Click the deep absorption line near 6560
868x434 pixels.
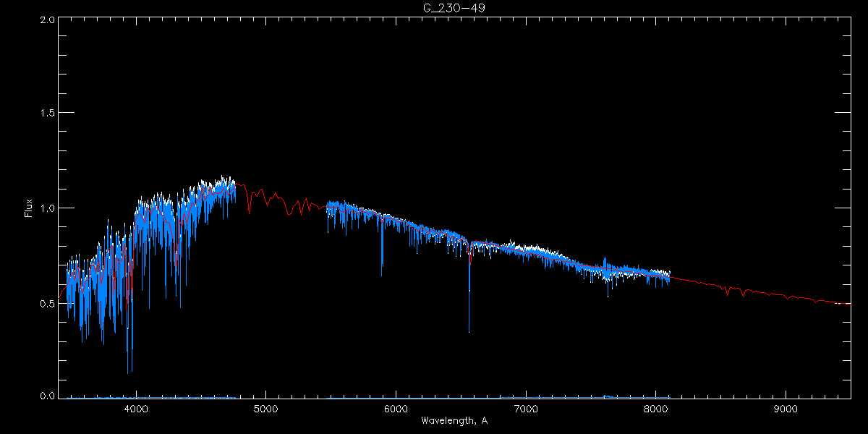tap(469, 289)
